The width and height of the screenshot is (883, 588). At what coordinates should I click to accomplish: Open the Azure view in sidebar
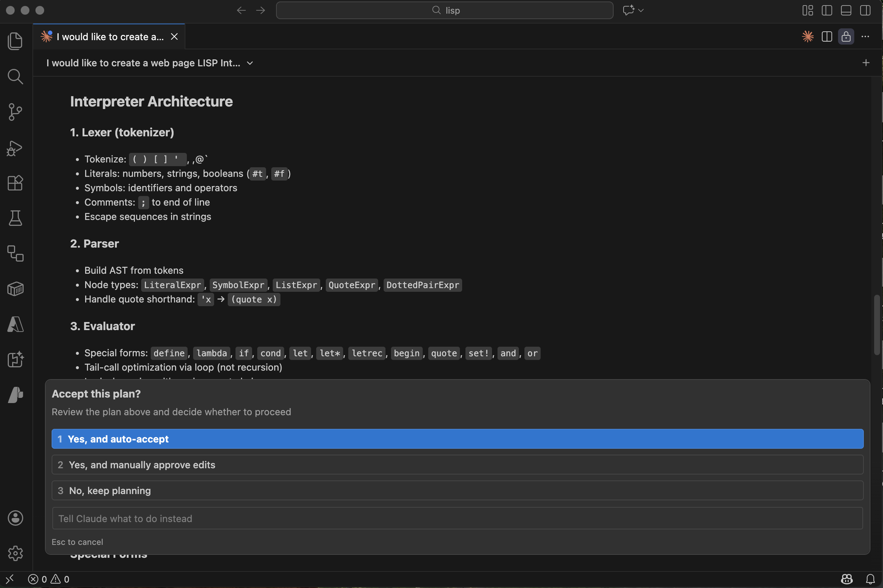point(15,324)
